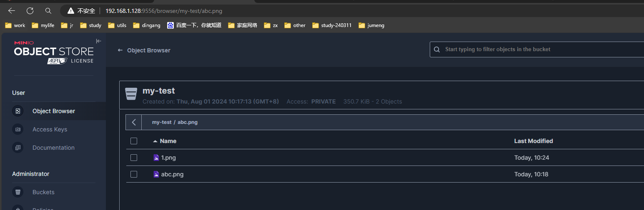Sort objects by the Name column

[168, 141]
